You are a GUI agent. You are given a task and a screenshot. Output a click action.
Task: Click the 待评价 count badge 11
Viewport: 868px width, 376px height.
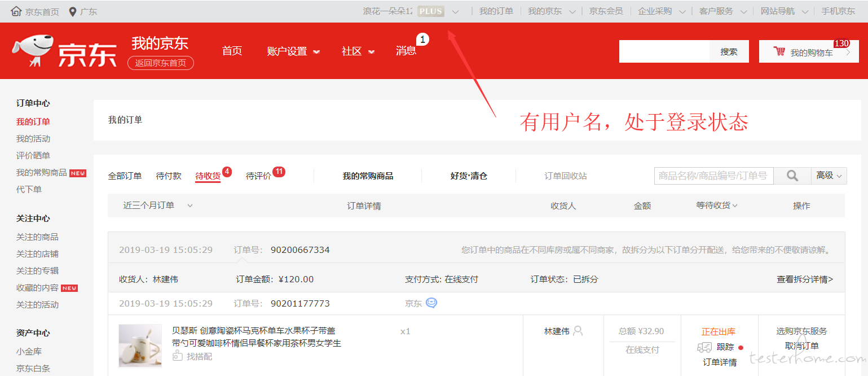279,171
